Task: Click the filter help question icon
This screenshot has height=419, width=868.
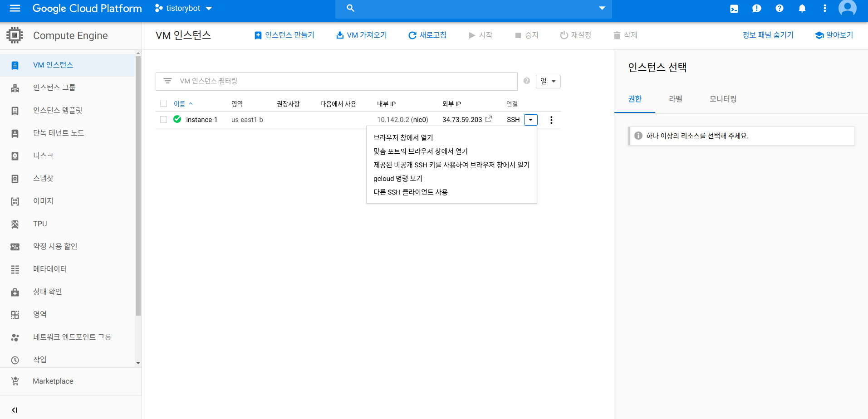Action: 526,81
